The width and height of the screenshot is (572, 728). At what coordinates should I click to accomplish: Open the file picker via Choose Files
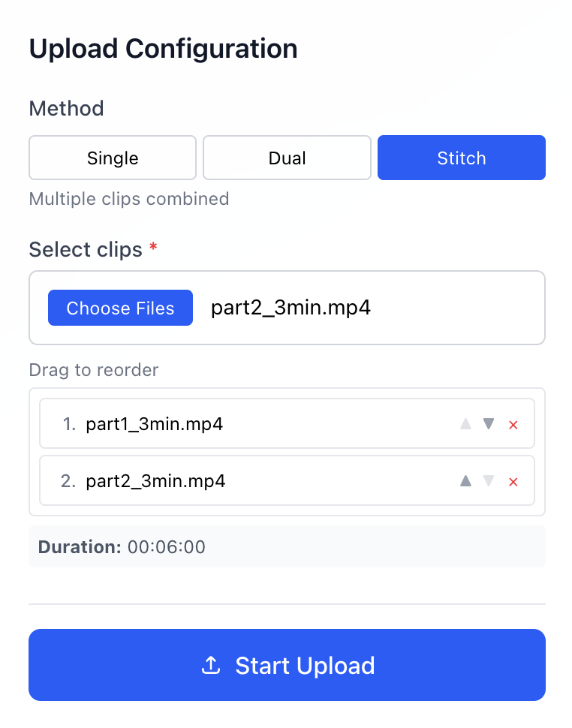pos(120,308)
